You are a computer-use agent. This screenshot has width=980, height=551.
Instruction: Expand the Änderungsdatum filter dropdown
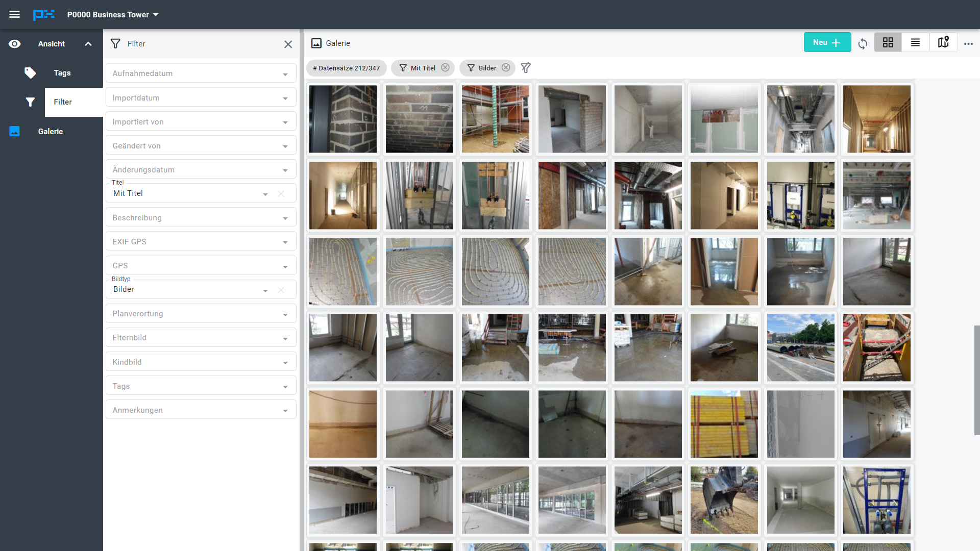201,170
